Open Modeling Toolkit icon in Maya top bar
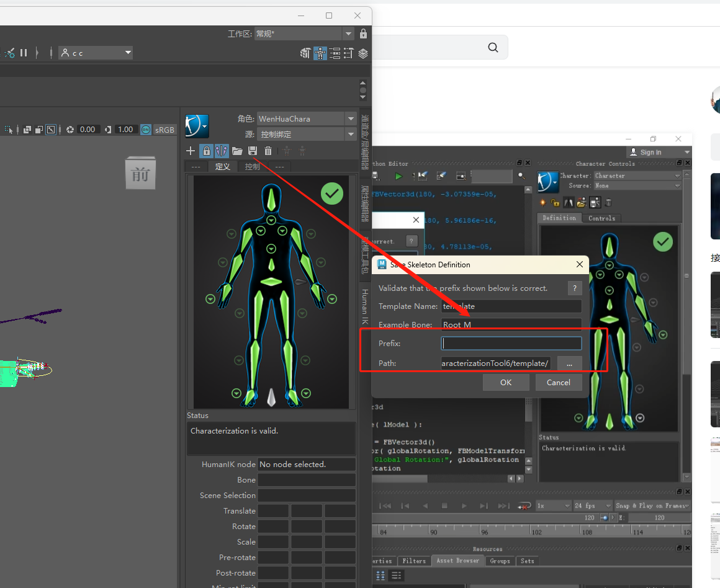720x588 pixels. click(305, 53)
